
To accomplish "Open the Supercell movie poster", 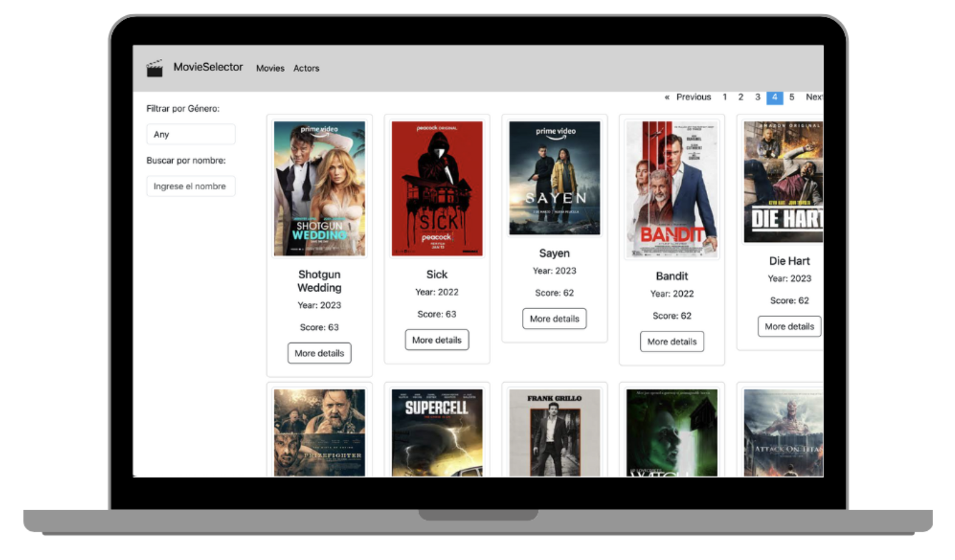I will pyautogui.click(x=437, y=433).
